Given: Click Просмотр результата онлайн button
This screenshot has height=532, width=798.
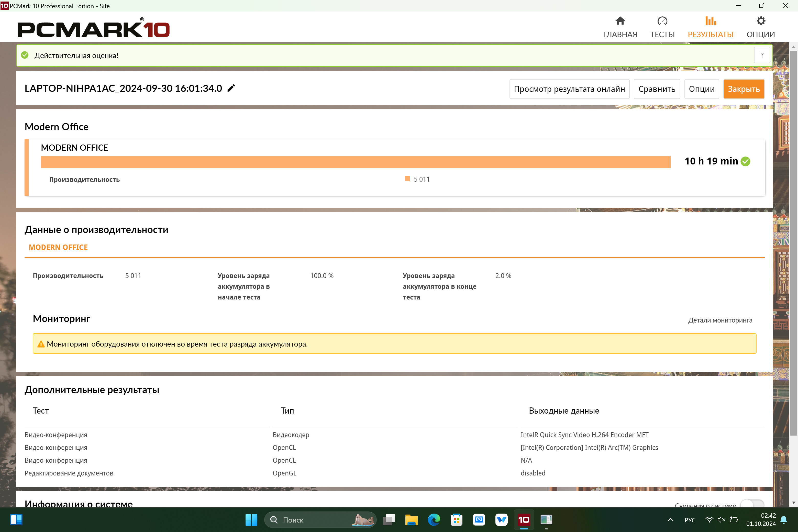Looking at the screenshot, I should [569, 89].
